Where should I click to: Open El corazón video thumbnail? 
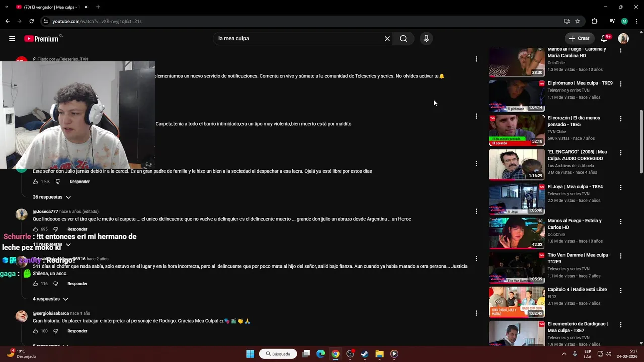click(517, 130)
